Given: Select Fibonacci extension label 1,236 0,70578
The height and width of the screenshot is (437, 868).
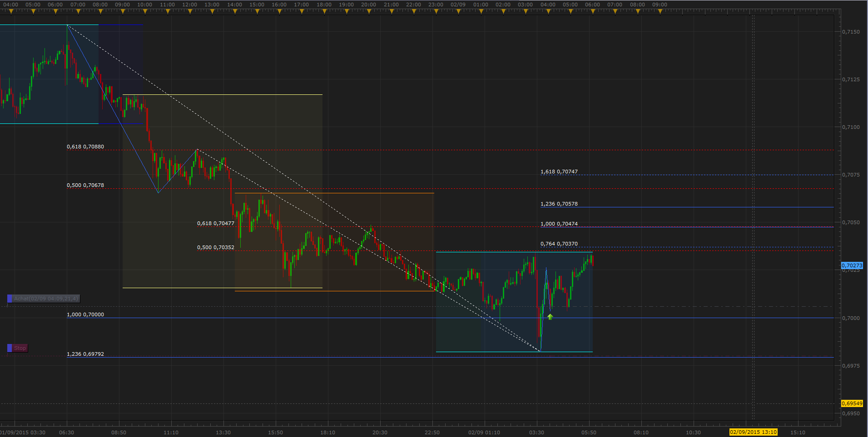Looking at the screenshot, I should point(559,204).
